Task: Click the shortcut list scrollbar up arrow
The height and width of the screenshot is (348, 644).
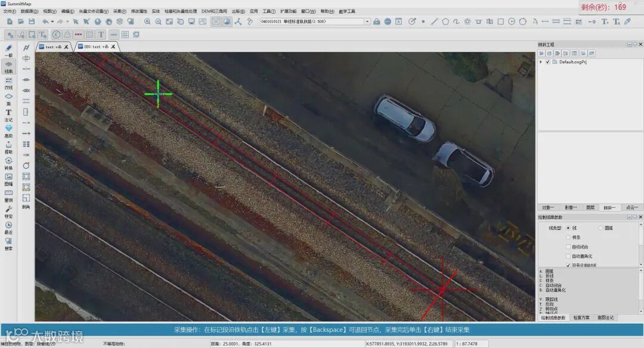Action: coord(640,271)
